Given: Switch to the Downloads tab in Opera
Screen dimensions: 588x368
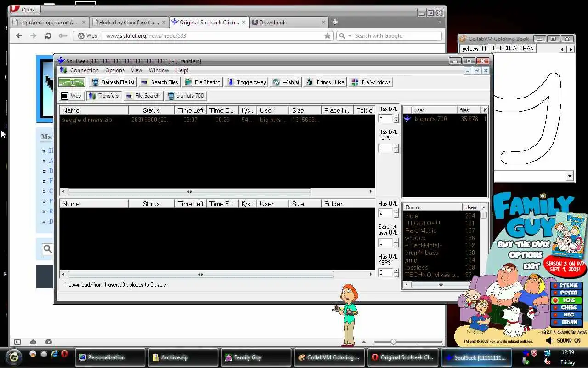Looking at the screenshot, I should coord(288,22).
